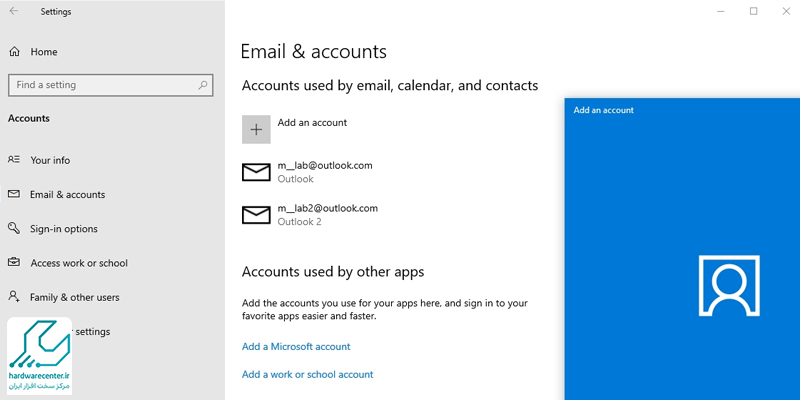Viewport: 800px width, 400px height.
Task: Click Add a work or school account link
Action: pos(308,374)
